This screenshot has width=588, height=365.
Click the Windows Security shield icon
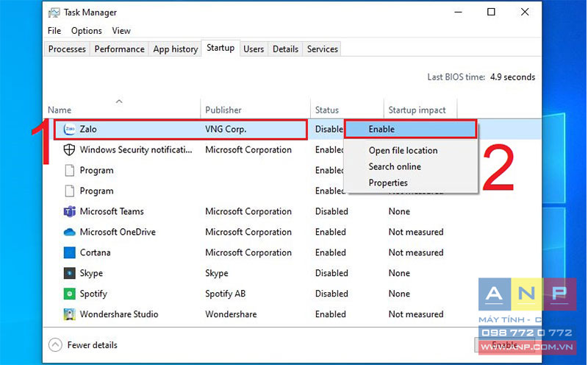(69, 149)
